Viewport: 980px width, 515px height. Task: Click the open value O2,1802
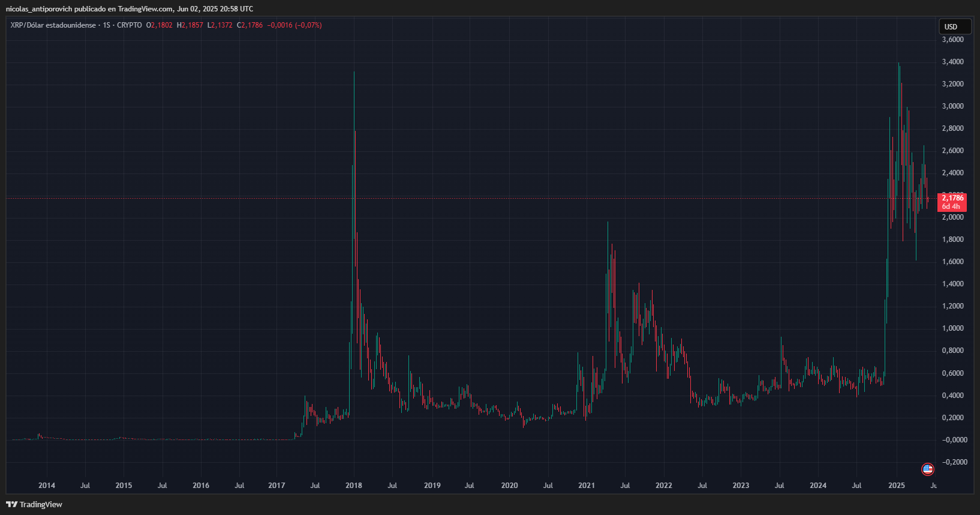(x=160, y=25)
